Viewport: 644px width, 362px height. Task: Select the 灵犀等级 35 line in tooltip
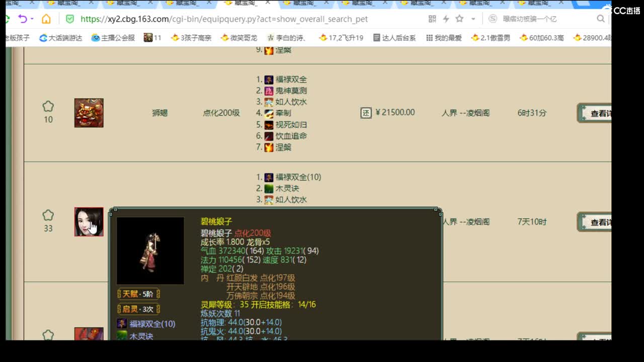point(258,305)
